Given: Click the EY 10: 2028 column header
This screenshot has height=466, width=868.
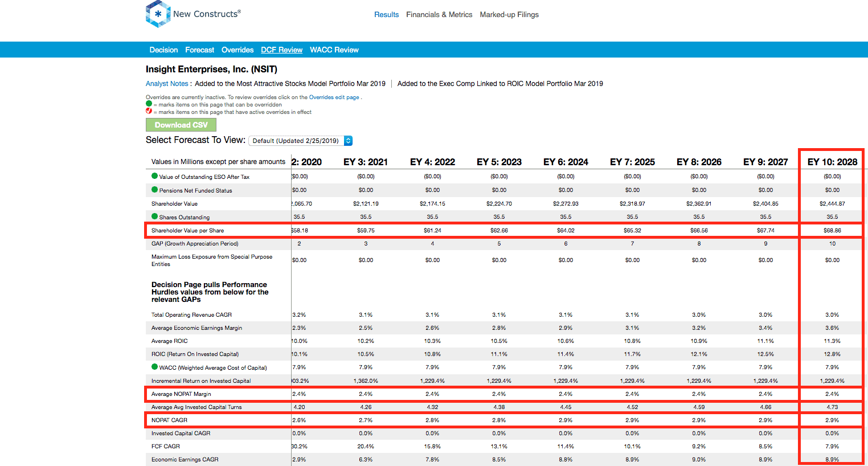Looking at the screenshot, I should tap(832, 162).
